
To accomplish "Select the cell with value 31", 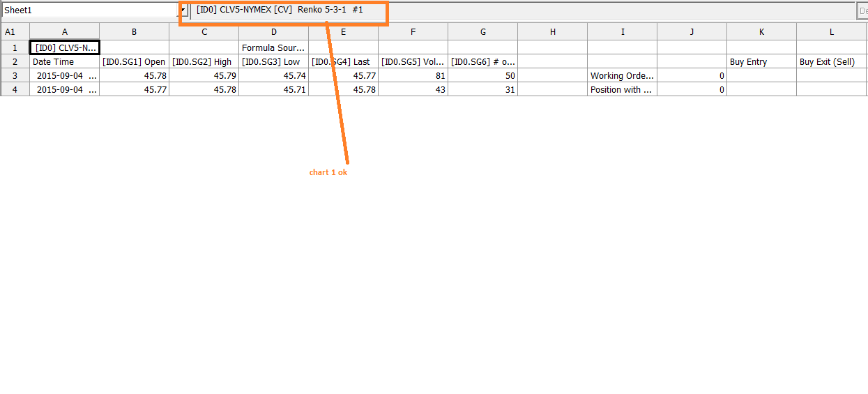I will [483, 89].
